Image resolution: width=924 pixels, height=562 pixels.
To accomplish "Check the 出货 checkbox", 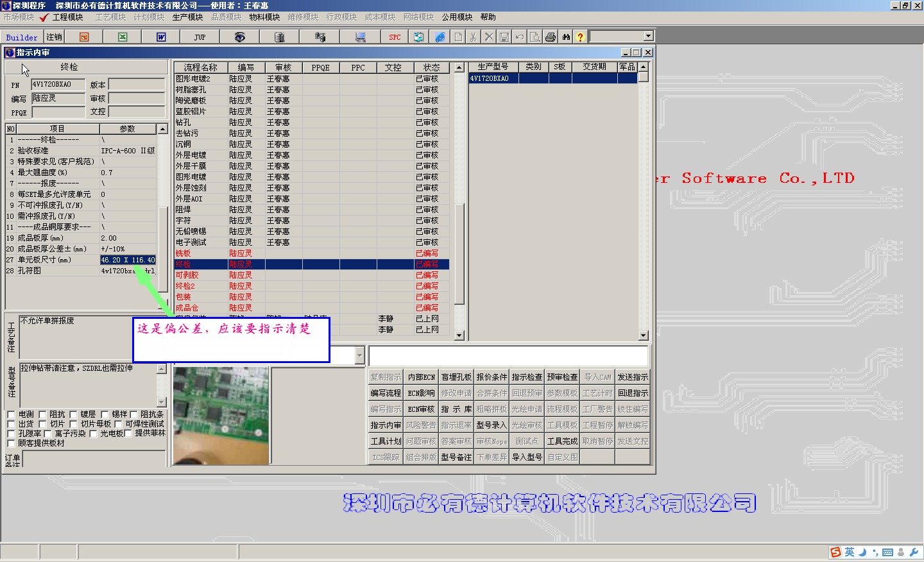I will coord(11,424).
